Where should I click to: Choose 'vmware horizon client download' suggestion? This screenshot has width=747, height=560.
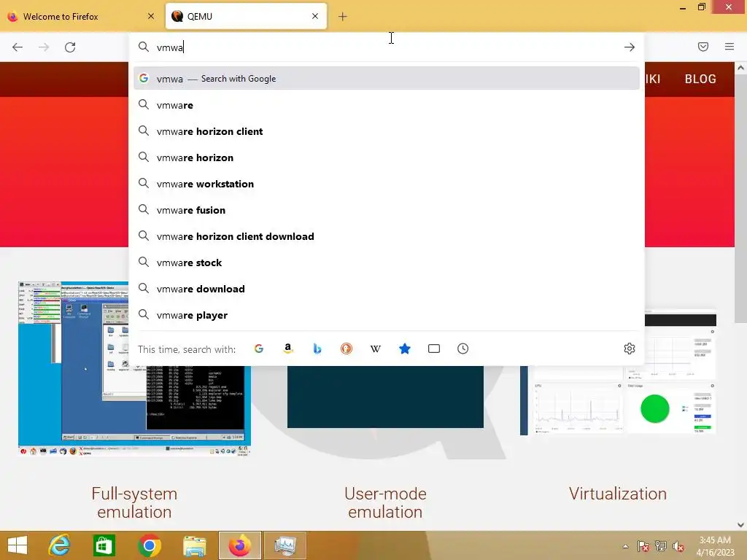pos(387,236)
